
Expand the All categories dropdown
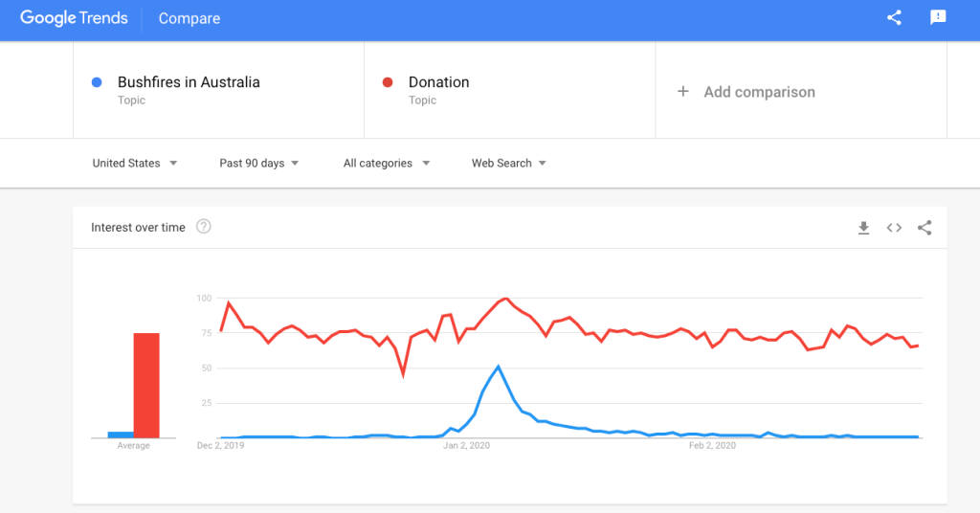coord(387,164)
